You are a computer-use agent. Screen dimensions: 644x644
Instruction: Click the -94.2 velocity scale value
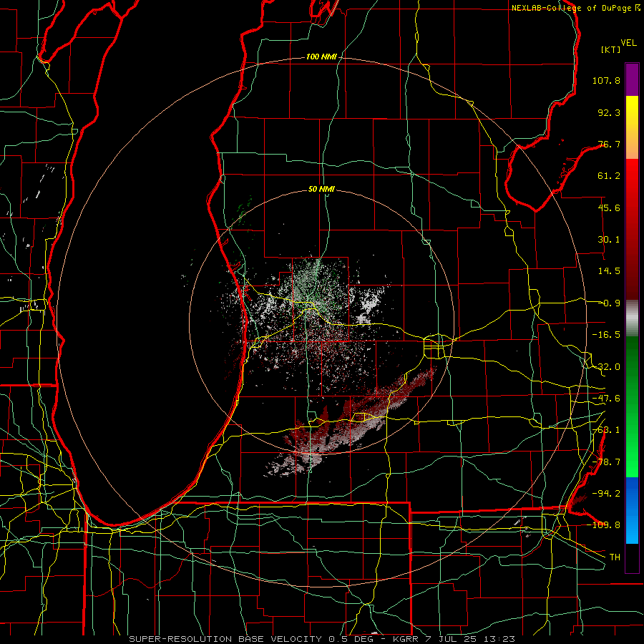click(606, 493)
